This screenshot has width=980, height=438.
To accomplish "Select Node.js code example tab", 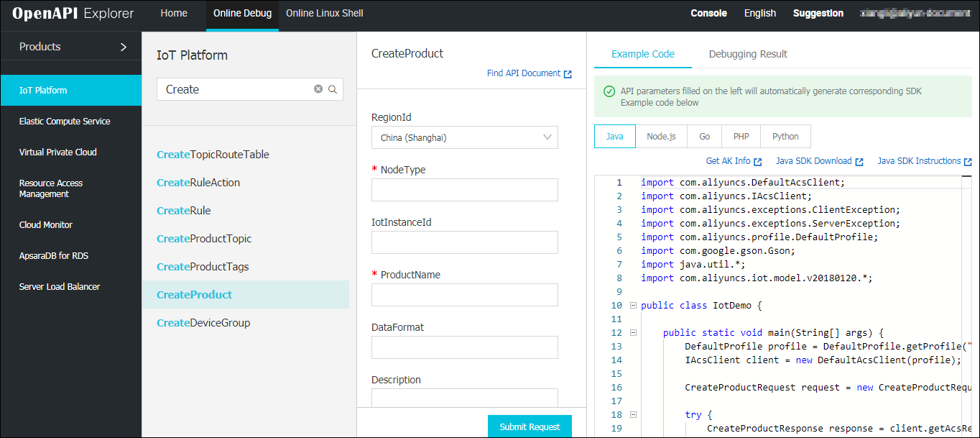I will pos(661,137).
